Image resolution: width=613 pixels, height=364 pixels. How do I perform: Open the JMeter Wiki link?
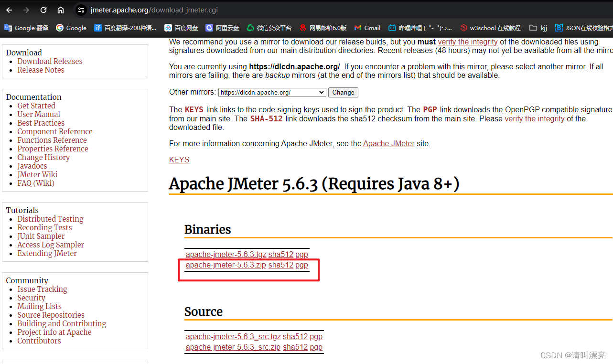[37, 174]
